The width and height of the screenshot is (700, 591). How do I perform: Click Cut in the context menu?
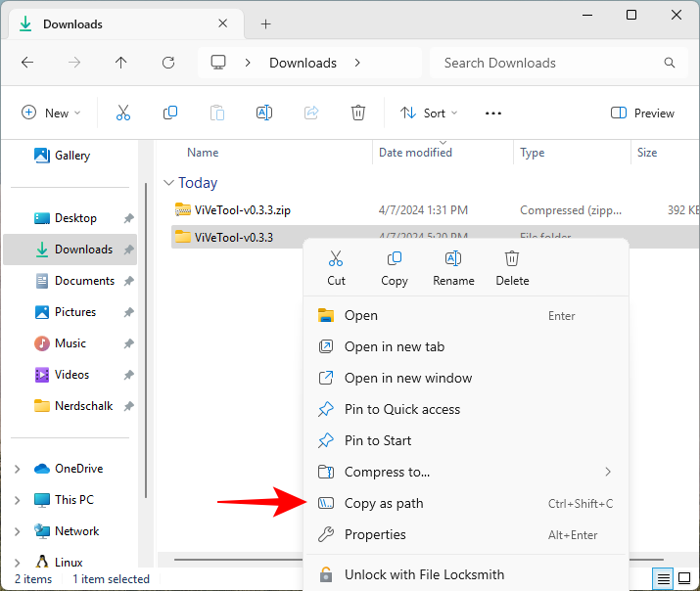336,268
